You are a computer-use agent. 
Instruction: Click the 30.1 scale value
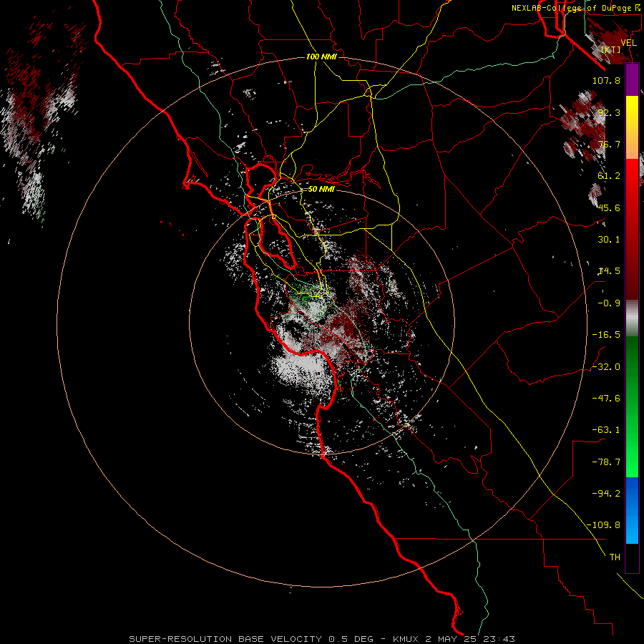point(609,240)
